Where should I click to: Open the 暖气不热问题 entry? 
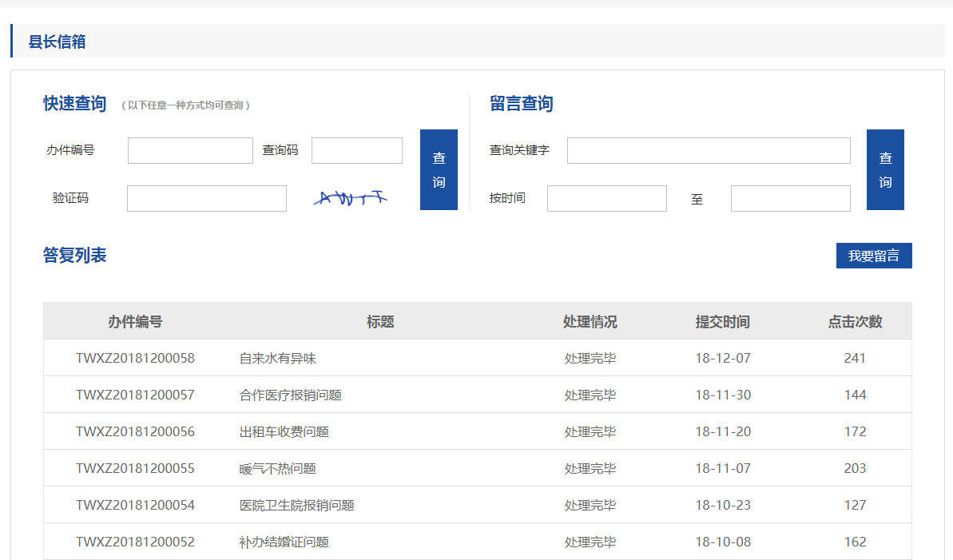[x=278, y=469]
